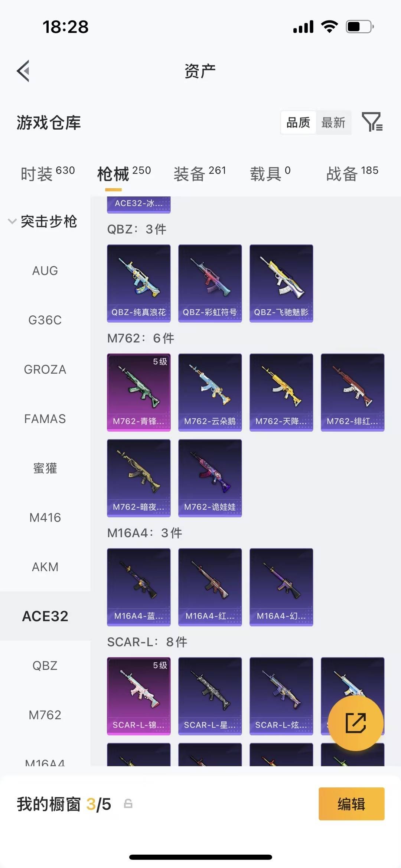Tap the back arrow icon
The image size is (401, 868).
[23, 71]
